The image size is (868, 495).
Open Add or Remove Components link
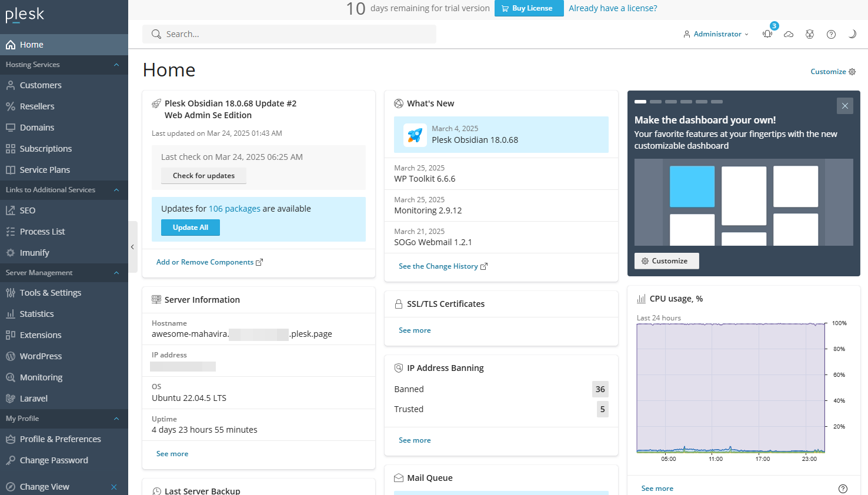[x=209, y=262]
